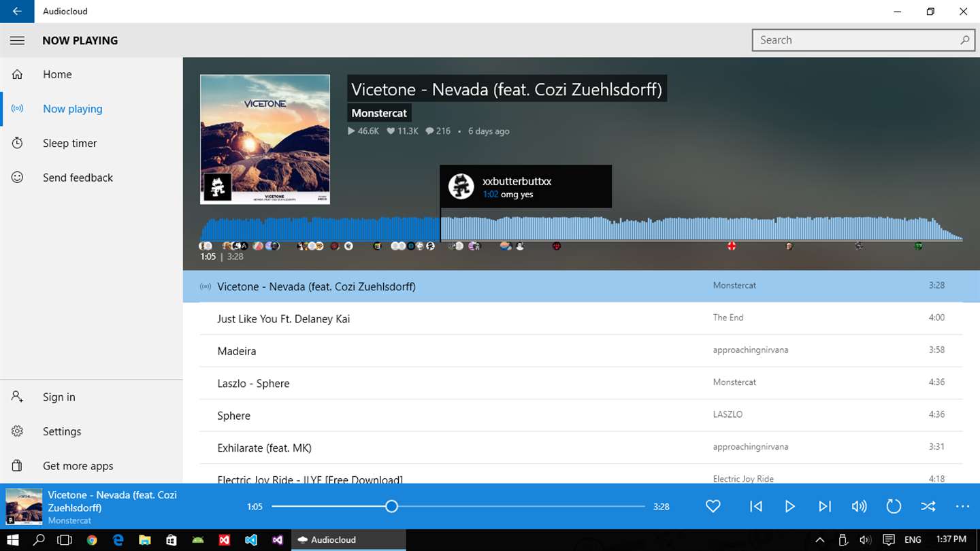Open File Explorer from taskbar
The width and height of the screenshot is (980, 551).
pos(145,540)
